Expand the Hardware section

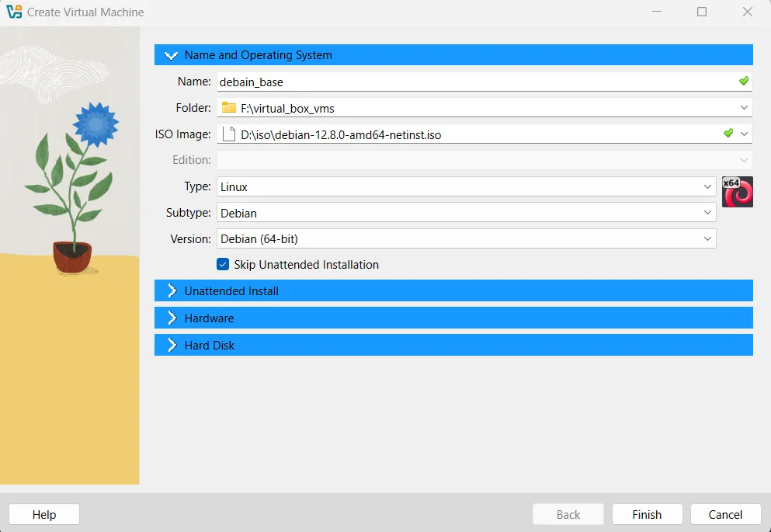[x=453, y=318]
